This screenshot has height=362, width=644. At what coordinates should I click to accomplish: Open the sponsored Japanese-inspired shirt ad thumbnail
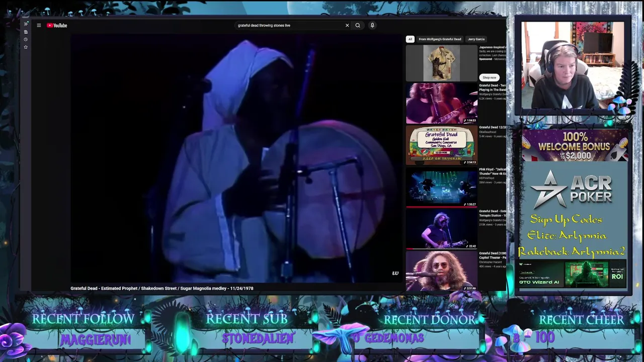click(442, 63)
